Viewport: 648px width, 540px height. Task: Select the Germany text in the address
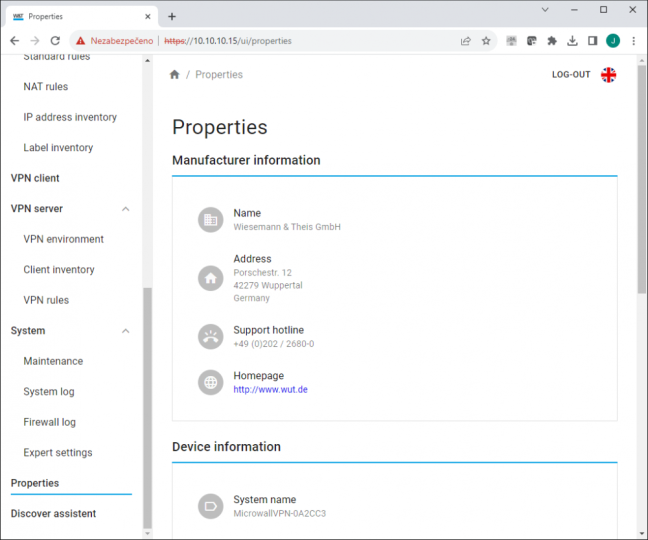(251, 298)
